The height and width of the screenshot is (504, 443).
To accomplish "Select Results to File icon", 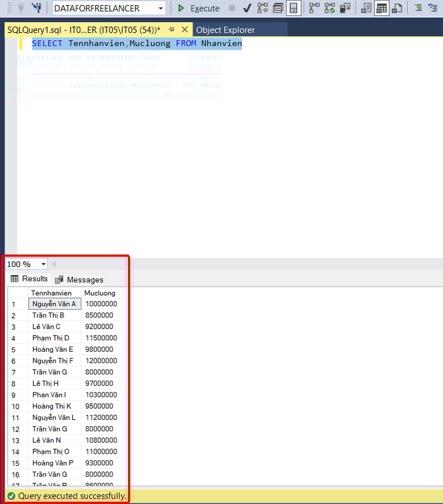I will pos(397,8).
